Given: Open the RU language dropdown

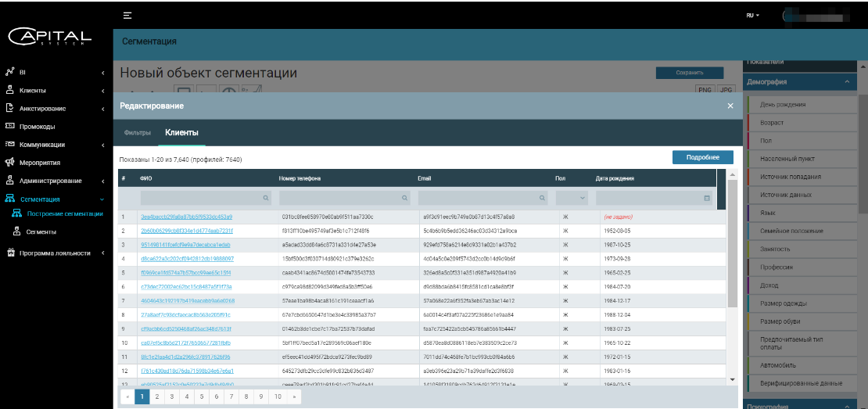Looking at the screenshot, I should tap(752, 16).
